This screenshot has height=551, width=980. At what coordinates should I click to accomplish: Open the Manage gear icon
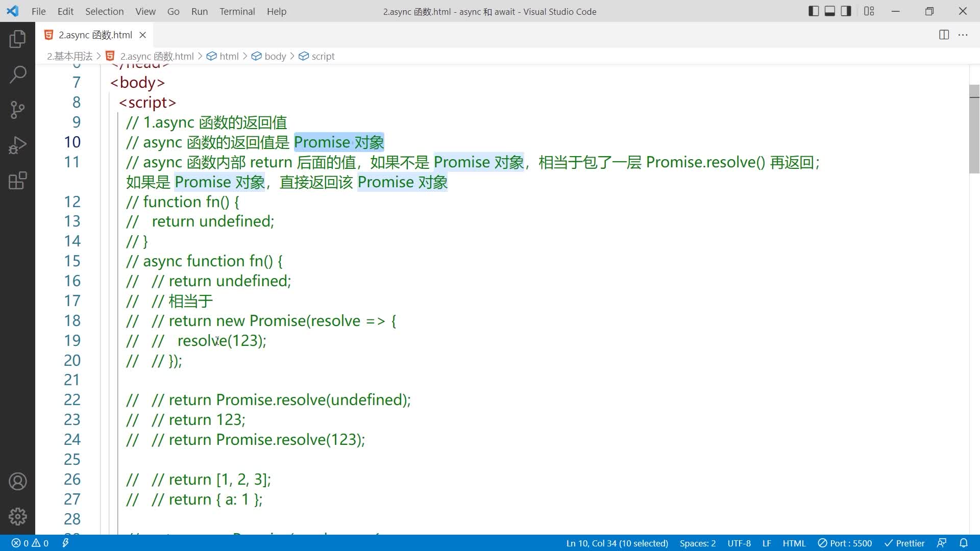(x=17, y=516)
